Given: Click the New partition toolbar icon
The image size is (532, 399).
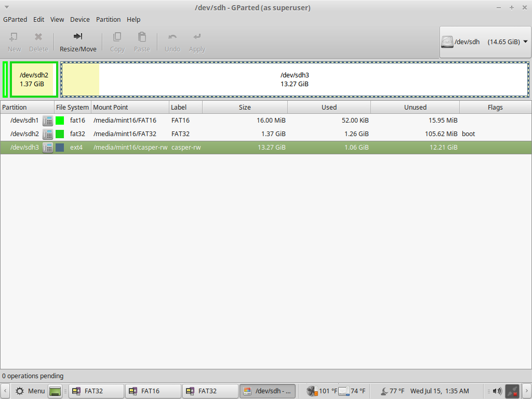Looking at the screenshot, I should pyautogui.click(x=14, y=37).
